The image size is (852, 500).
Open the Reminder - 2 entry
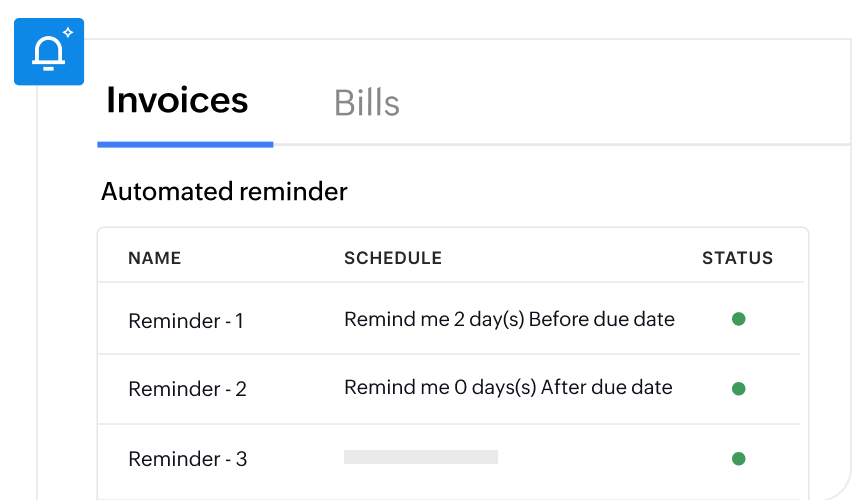pos(187,390)
